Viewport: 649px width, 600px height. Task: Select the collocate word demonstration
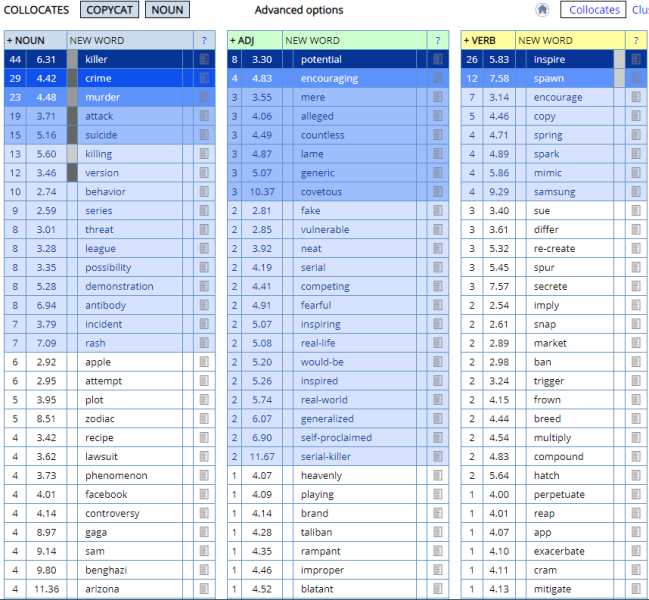point(119,286)
